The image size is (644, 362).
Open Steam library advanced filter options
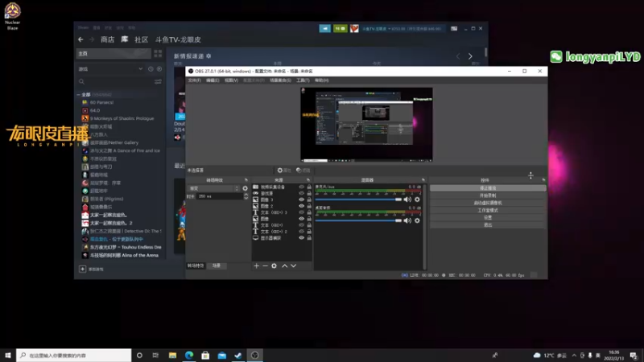[x=158, y=82]
